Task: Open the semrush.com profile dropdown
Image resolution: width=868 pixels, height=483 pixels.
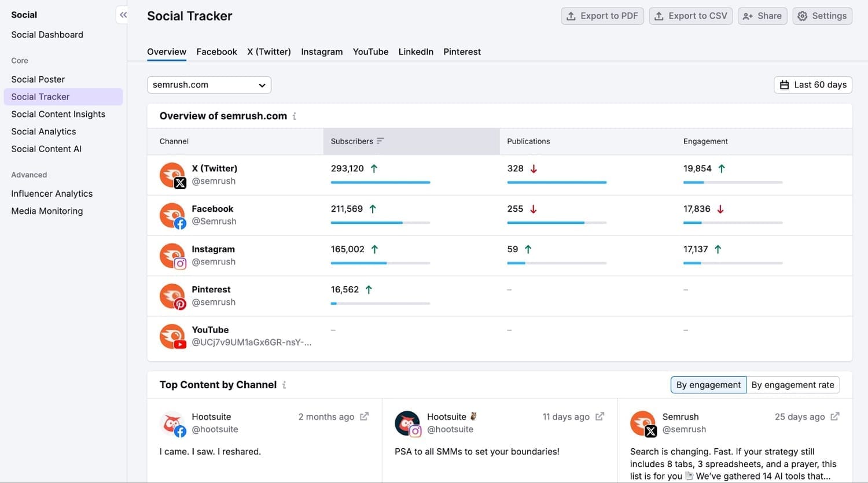Action: click(208, 84)
